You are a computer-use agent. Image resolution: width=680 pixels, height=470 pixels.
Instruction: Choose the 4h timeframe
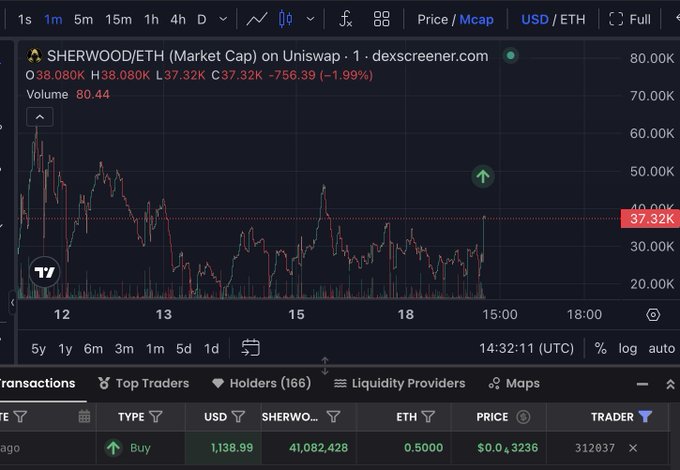tap(178, 20)
